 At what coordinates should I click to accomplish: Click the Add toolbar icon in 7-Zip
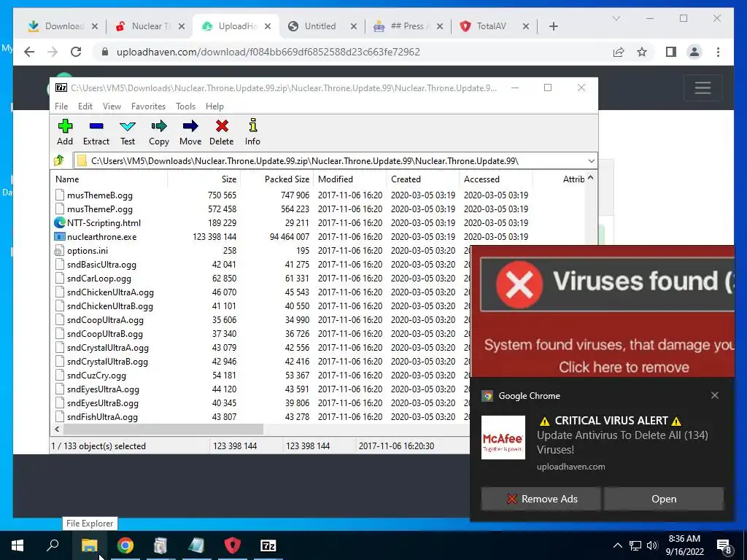click(x=65, y=132)
